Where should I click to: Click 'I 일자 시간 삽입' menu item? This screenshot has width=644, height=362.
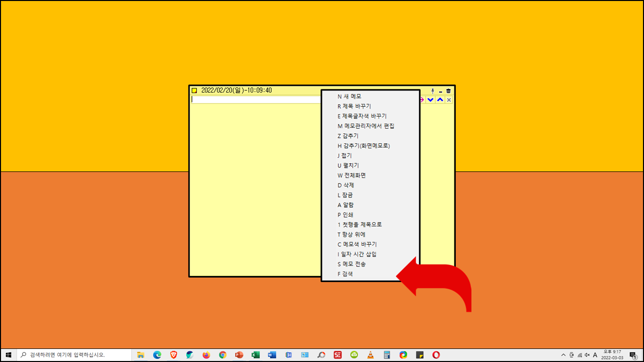(x=370, y=254)
